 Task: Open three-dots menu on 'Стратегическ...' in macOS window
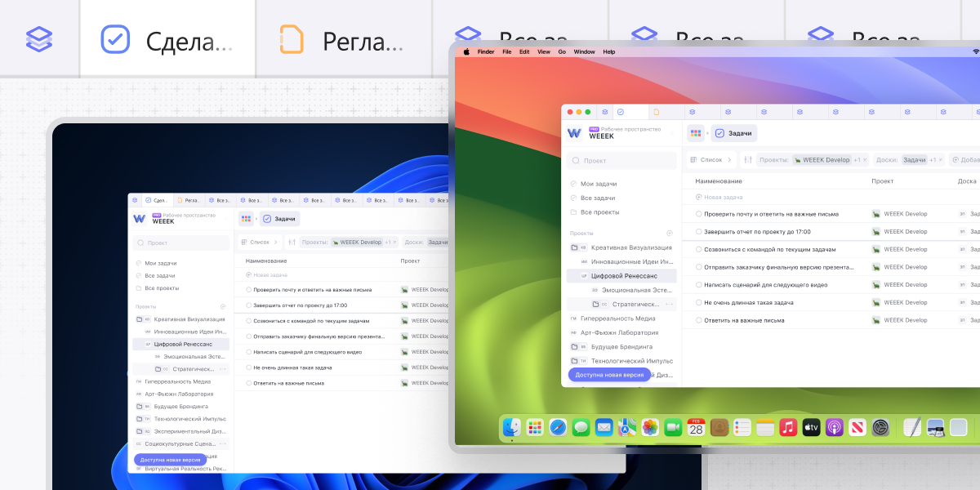[x=670, y=304]
